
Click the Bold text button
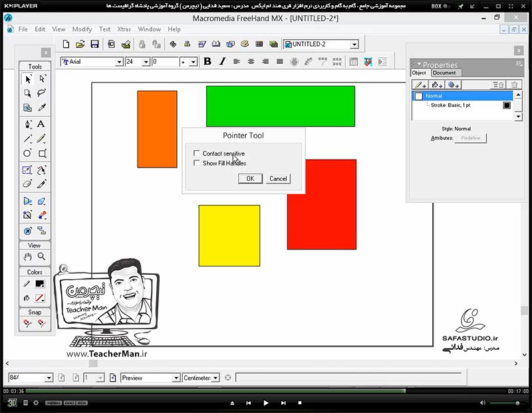(x=207, y=61)
